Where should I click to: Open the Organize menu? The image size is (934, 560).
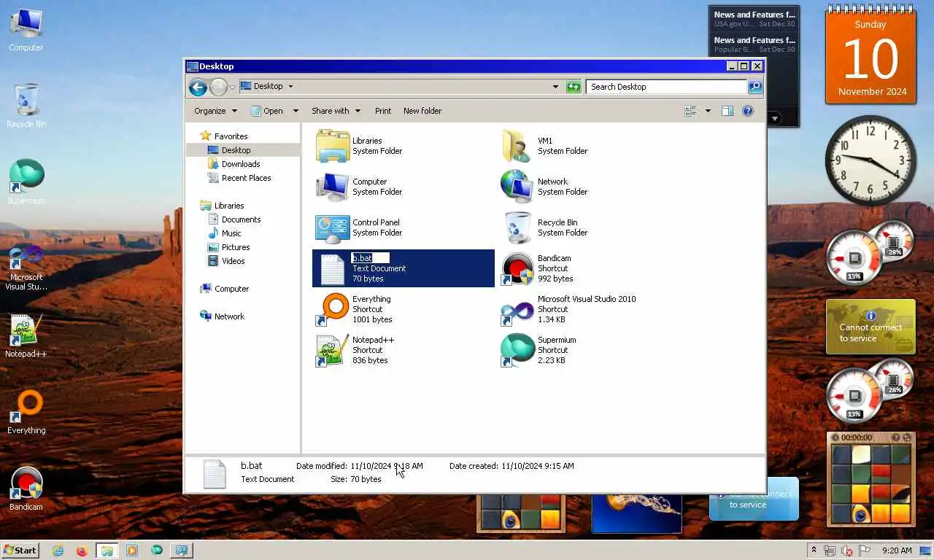click(x=215, y=111)
